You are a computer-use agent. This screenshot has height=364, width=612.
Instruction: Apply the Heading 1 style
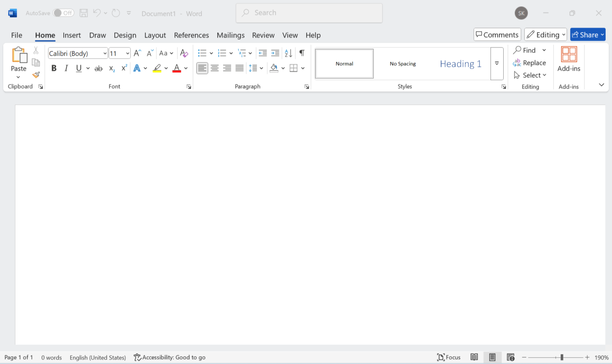tap(461, 63)
